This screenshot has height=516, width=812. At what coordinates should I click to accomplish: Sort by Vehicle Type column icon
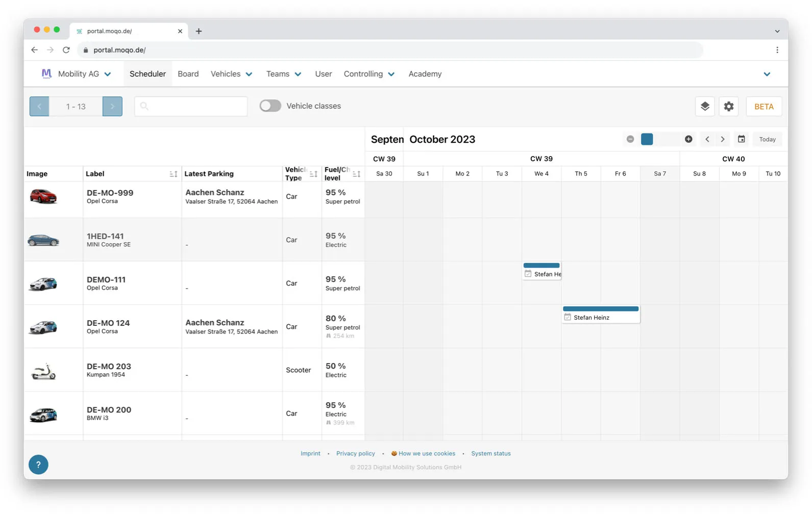pos(313,174)
